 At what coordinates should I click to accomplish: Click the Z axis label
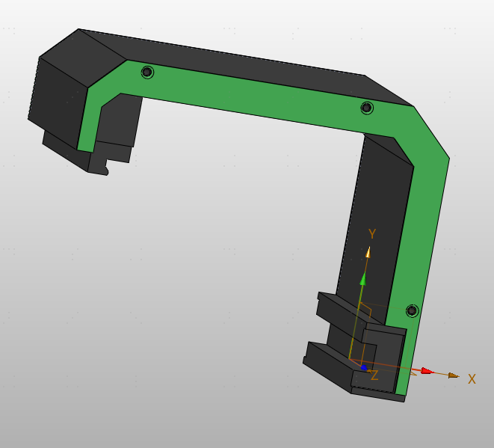coord(374,376)
